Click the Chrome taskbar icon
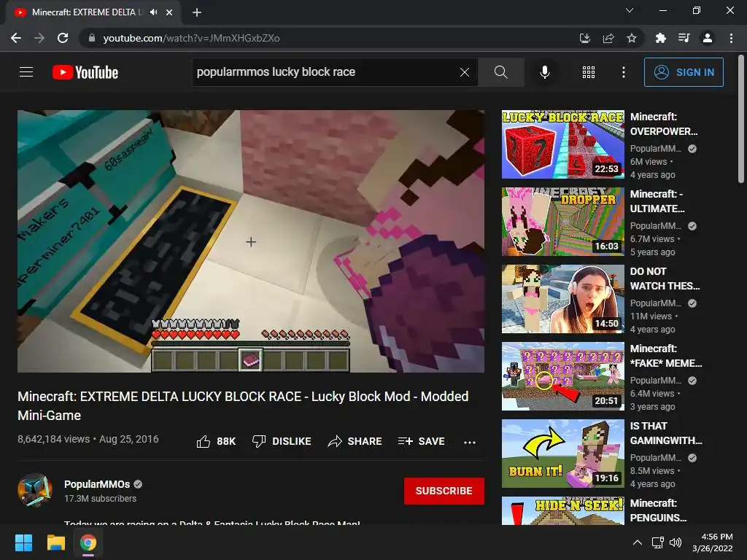 click(x=88, y=542)
